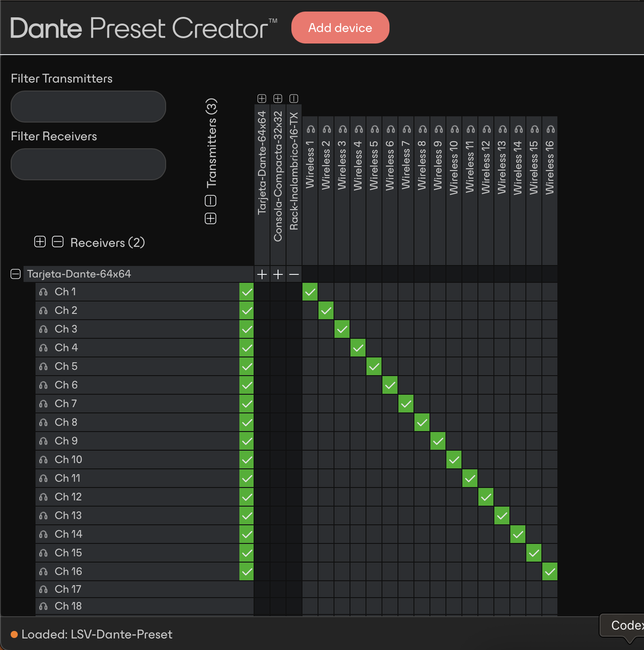Screen dimensions: 644x650
Task: Click headphone icon above Wireless 12
Action: pos(486,129)
